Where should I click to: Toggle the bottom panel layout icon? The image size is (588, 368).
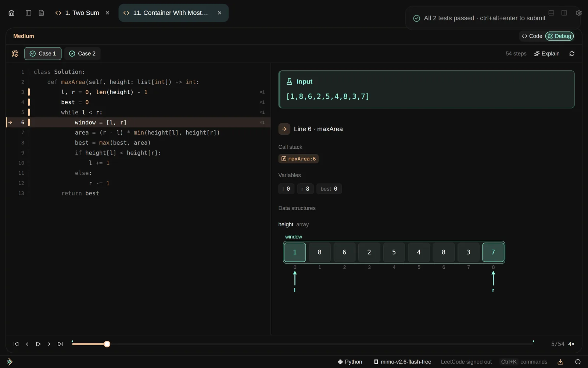[551, 13]
